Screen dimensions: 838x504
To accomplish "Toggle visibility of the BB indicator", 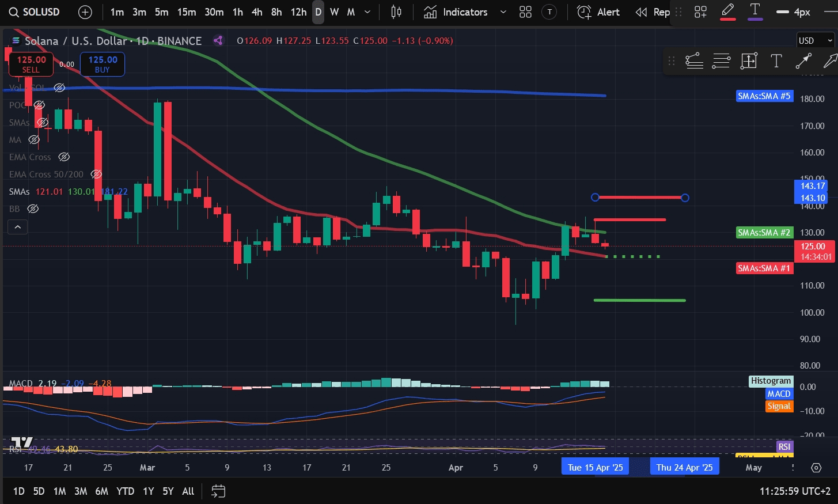I will 33,209.
